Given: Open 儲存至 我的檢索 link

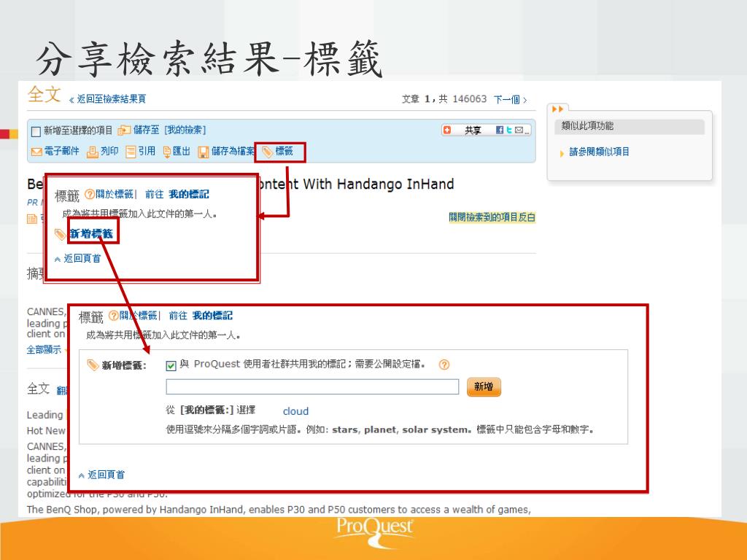Looking at the screenshot, I should coord(169,130).
